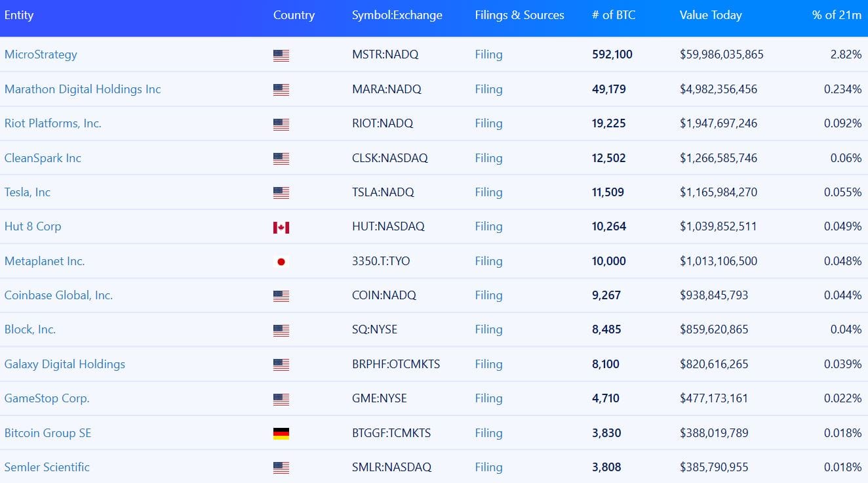Open the Filing link for Riot Platforms
The height and width of the screenshot is (483, 868).
point(488,123)
